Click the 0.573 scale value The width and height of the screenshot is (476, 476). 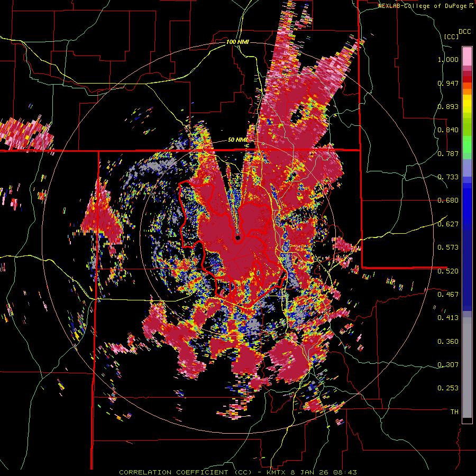point(448,248)
